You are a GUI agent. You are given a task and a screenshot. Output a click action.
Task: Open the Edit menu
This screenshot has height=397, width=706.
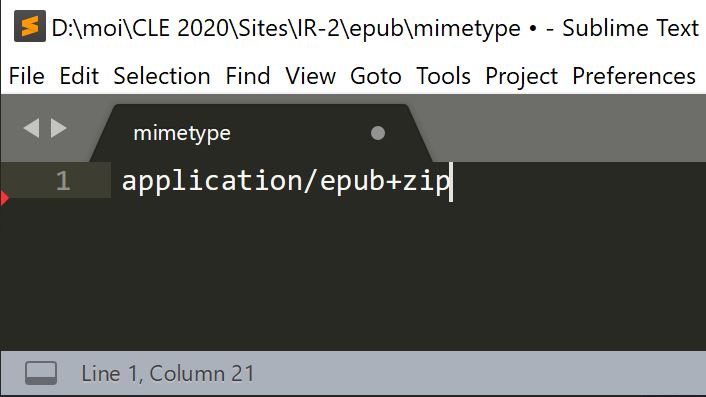(79, 76)
